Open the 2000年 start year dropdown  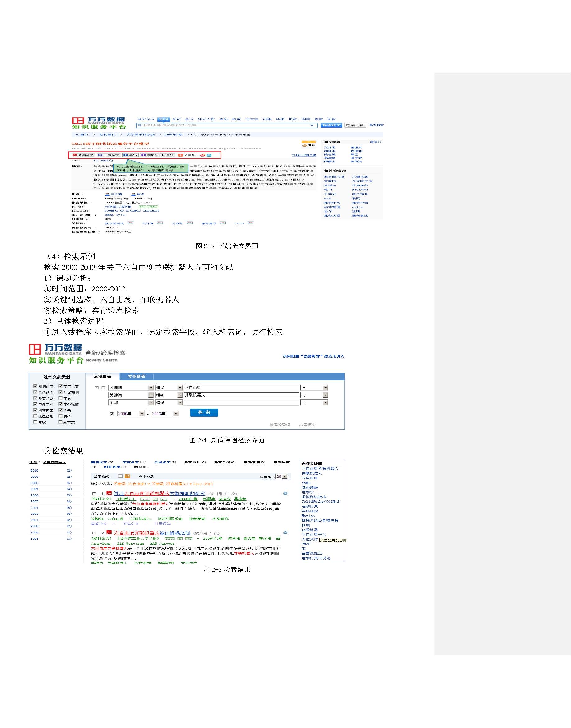(x=142, y=414)
